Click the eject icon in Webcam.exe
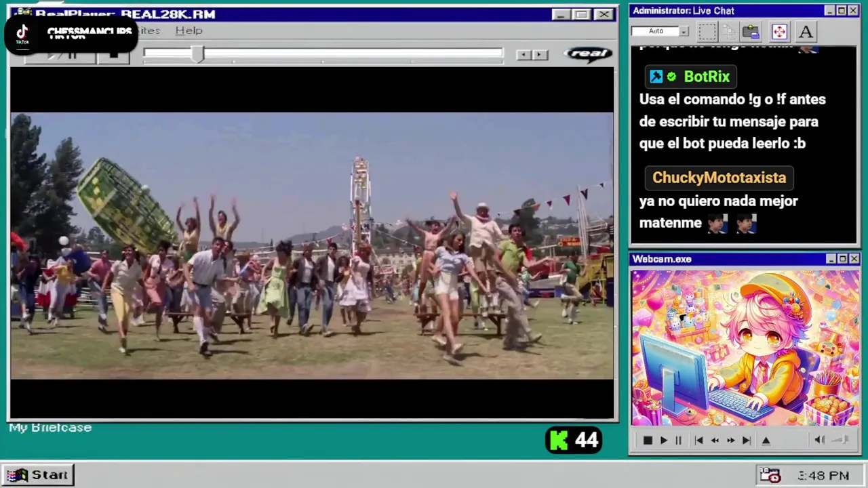 (766, 441)
